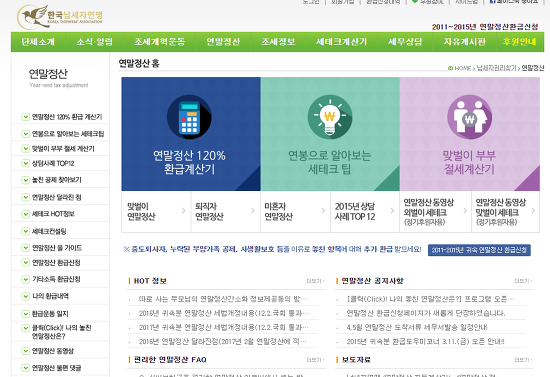Expand the arrow on 2015년 상담사례 TOP 12 box

(x=392, y=211)
